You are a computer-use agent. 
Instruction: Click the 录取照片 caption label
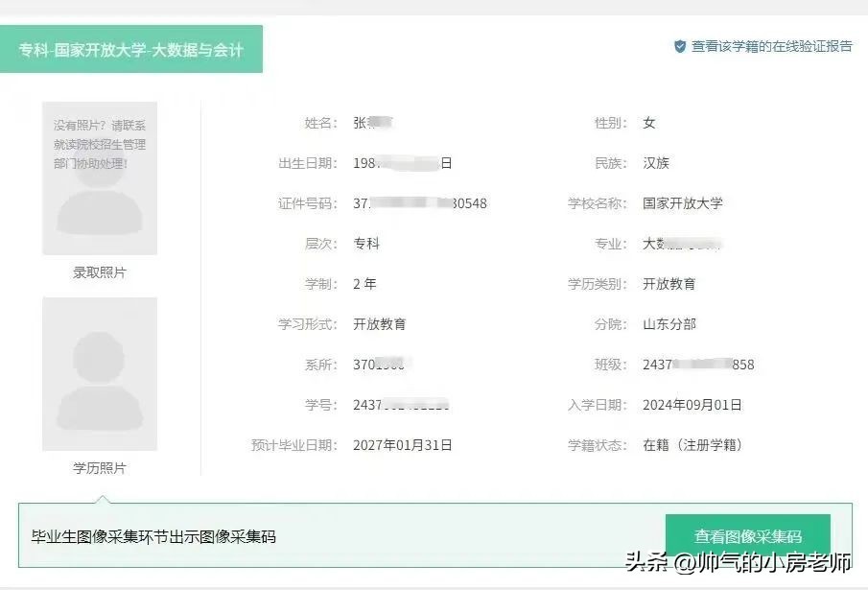pos(100,272)
